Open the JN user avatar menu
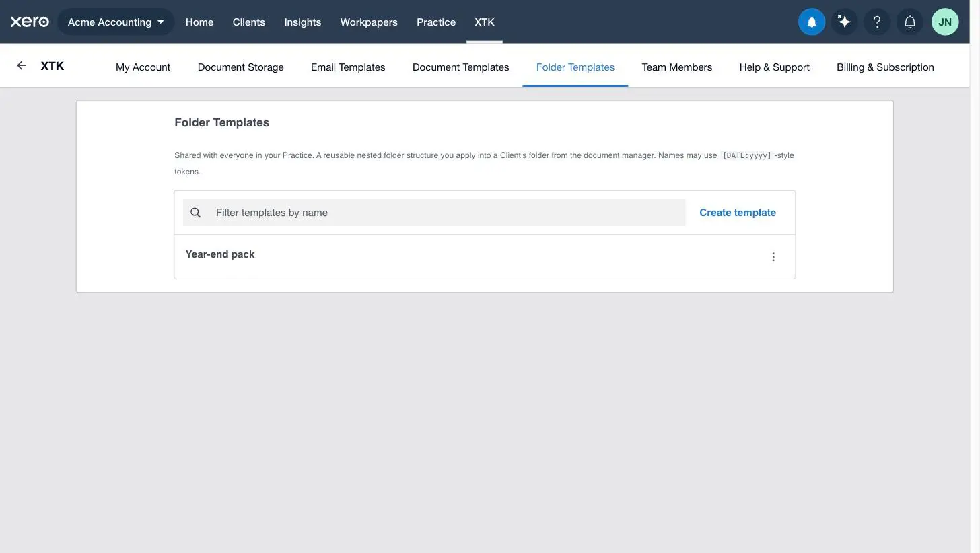The image size is (980, 553). [x=945, y=22]
